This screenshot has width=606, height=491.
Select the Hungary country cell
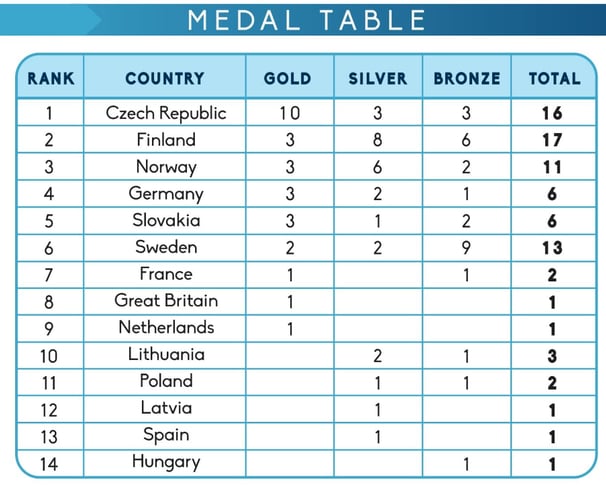[x=166, y=462]
